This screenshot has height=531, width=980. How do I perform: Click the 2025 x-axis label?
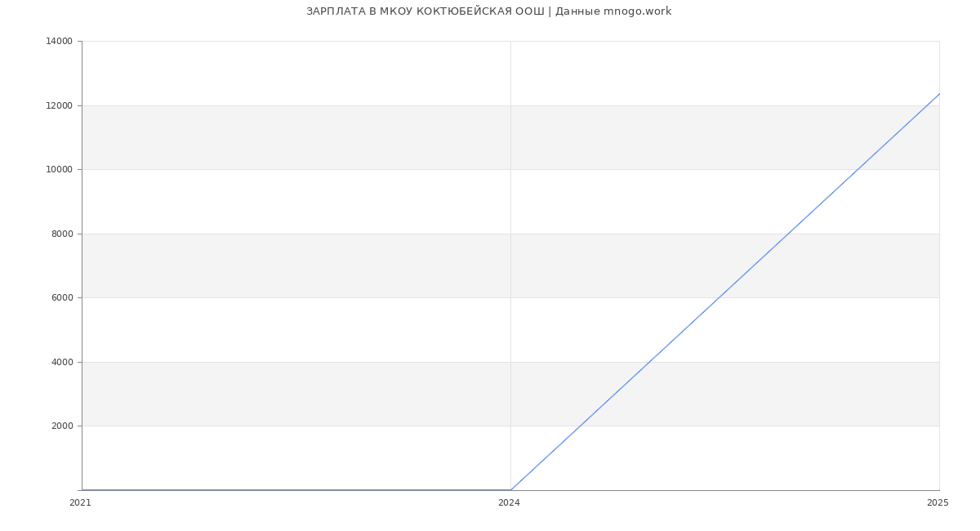938,503
